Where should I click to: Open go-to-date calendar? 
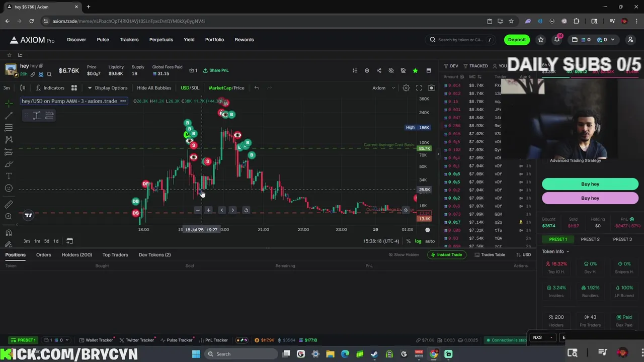69,241
